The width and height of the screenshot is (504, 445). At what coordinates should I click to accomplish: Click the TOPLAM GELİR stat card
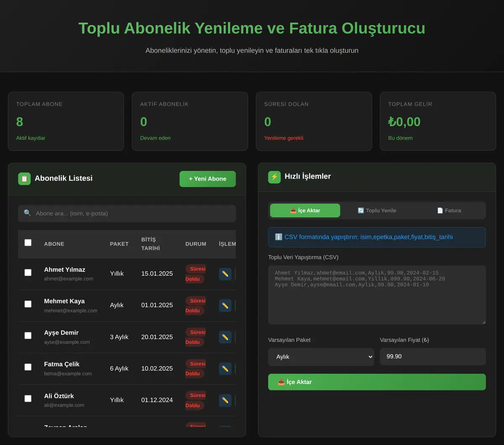click(438, 121)
